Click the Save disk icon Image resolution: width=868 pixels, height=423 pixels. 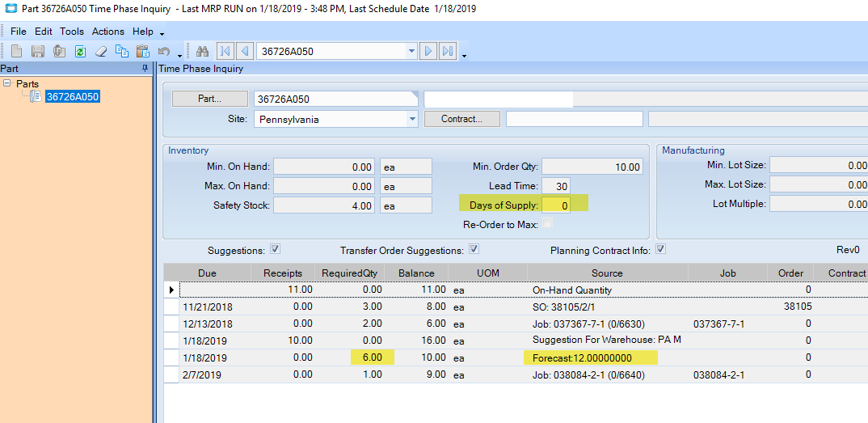click(x=37, y=52)
